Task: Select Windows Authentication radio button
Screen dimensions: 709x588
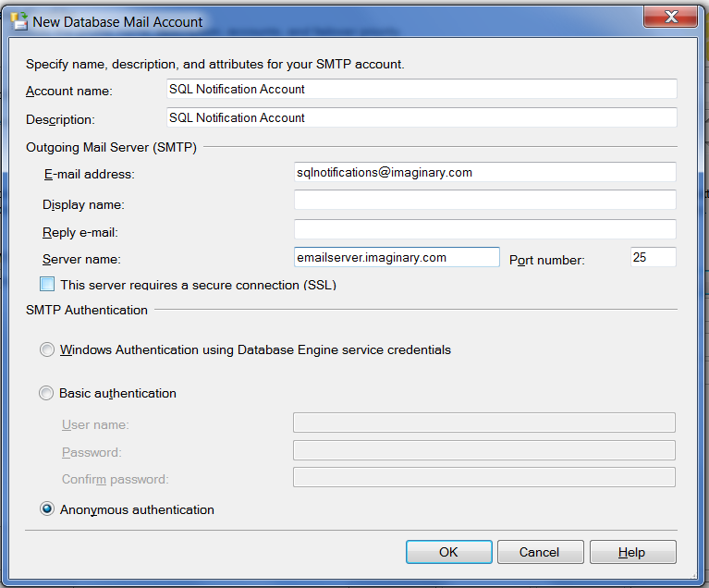Action: (47, 350)
